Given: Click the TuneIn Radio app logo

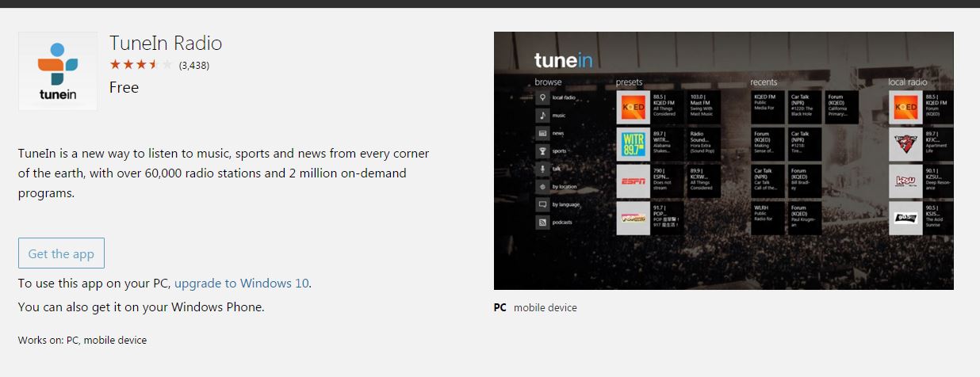Looking at the screenshot, I should (57, 71).
